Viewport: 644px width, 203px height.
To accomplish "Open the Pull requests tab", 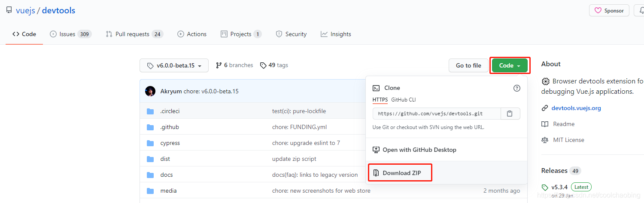I will click(134, 34).
